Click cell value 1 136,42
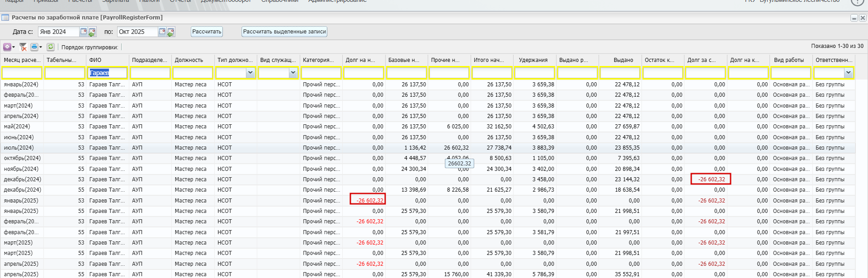The height and width of the screenshot is (278, 868). point(415,148)
